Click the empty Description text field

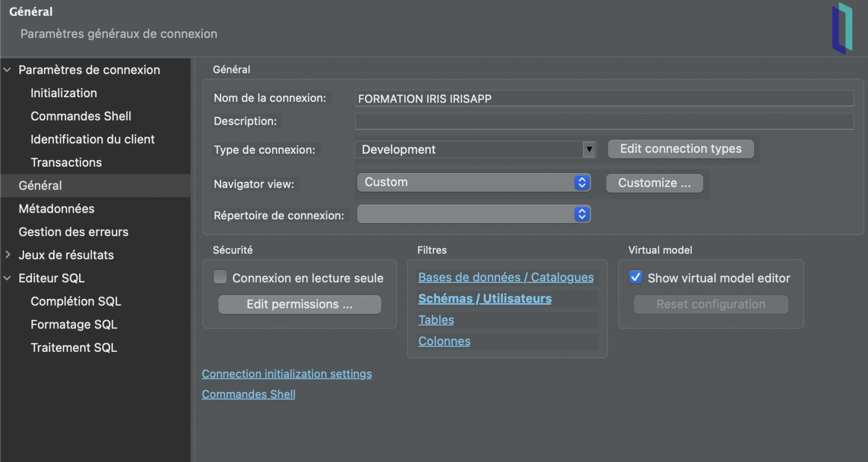604,122
